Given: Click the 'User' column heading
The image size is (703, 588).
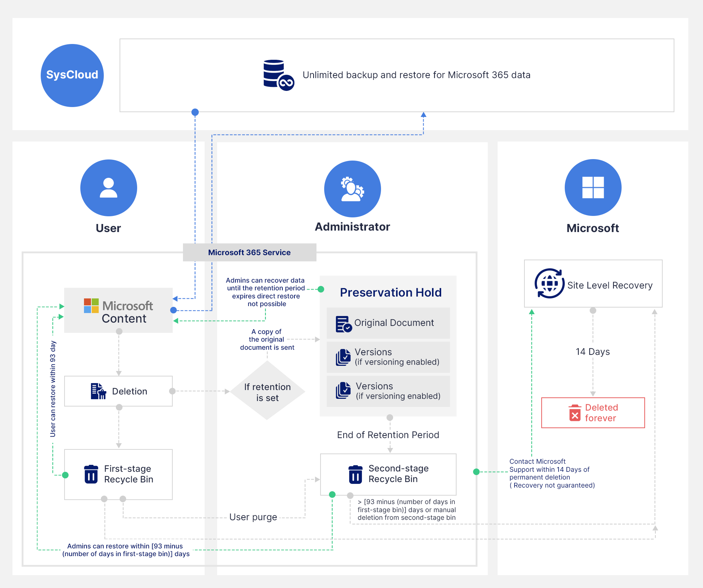Looking at the screenshot, I should click(x=108, y=228).
